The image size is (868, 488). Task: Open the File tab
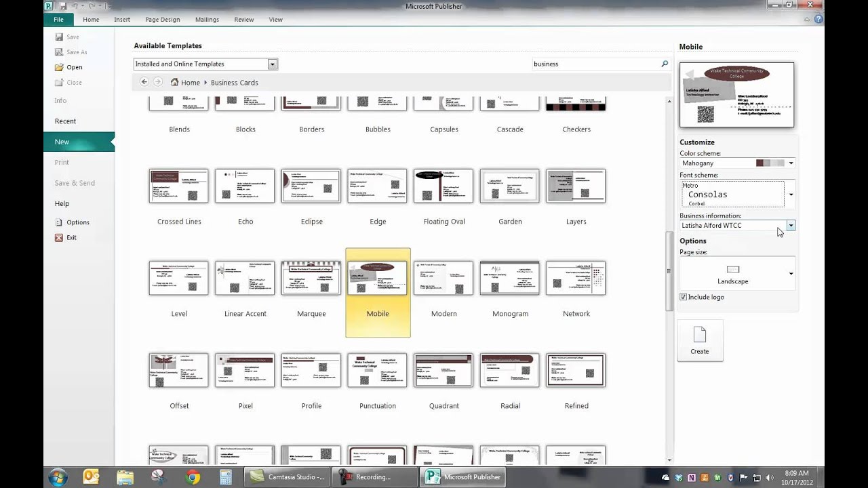pyautogui.click(x=59, y=20)
